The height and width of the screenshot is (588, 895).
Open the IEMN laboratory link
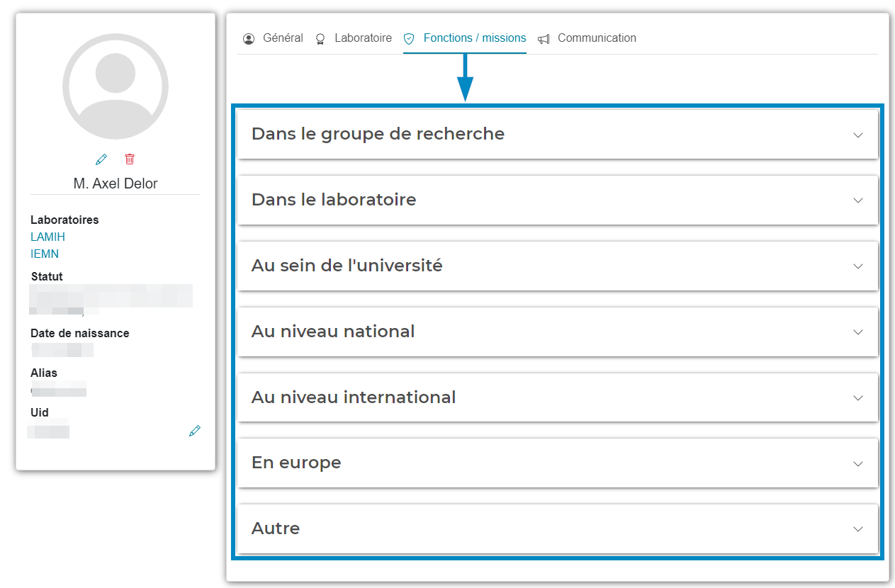click(45, 254)
